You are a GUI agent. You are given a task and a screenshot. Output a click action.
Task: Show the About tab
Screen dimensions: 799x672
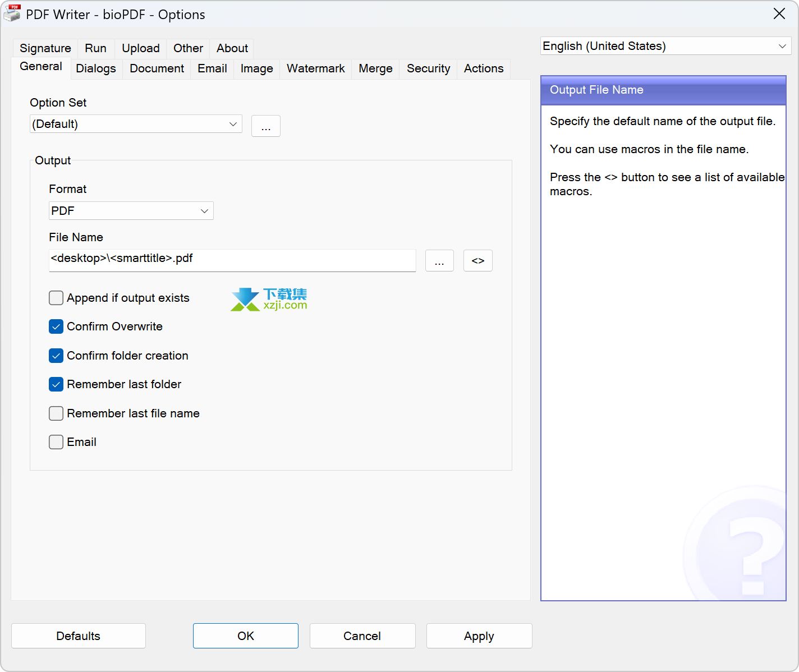pos(232,48)
